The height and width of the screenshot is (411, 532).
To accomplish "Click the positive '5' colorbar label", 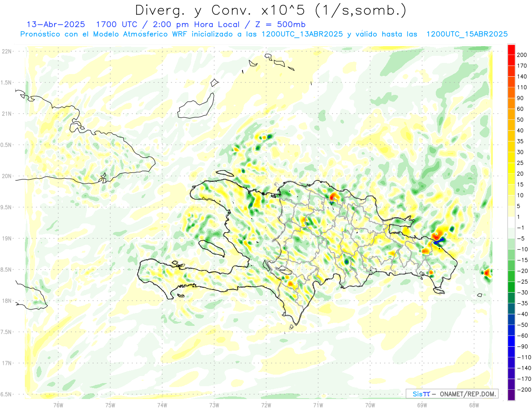I will [519, 206].
